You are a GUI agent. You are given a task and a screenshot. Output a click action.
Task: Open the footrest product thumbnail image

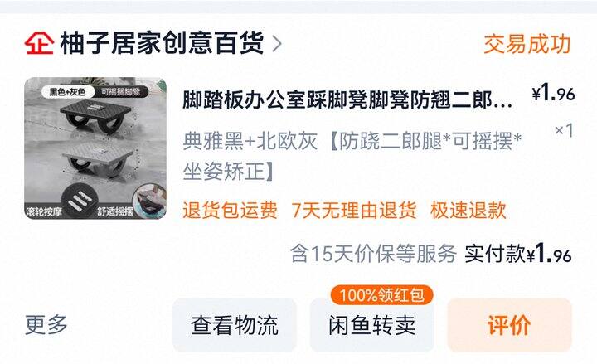[x=95, y=148]
